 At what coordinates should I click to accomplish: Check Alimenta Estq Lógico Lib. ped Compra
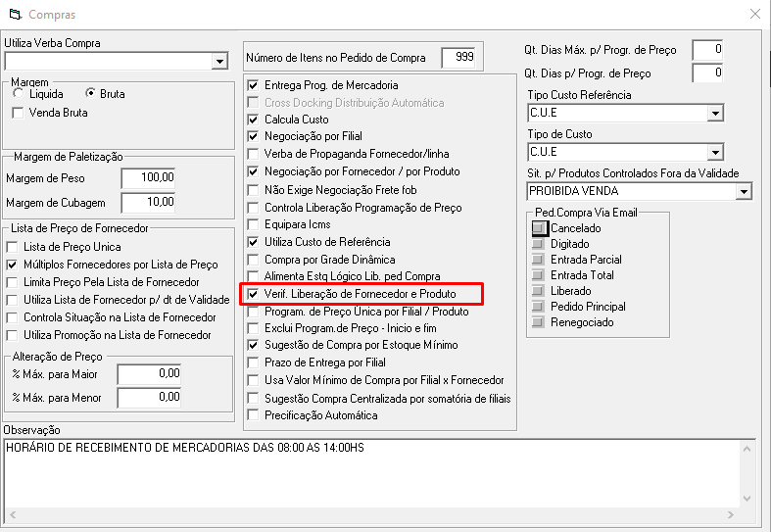(x=253, y=276)
